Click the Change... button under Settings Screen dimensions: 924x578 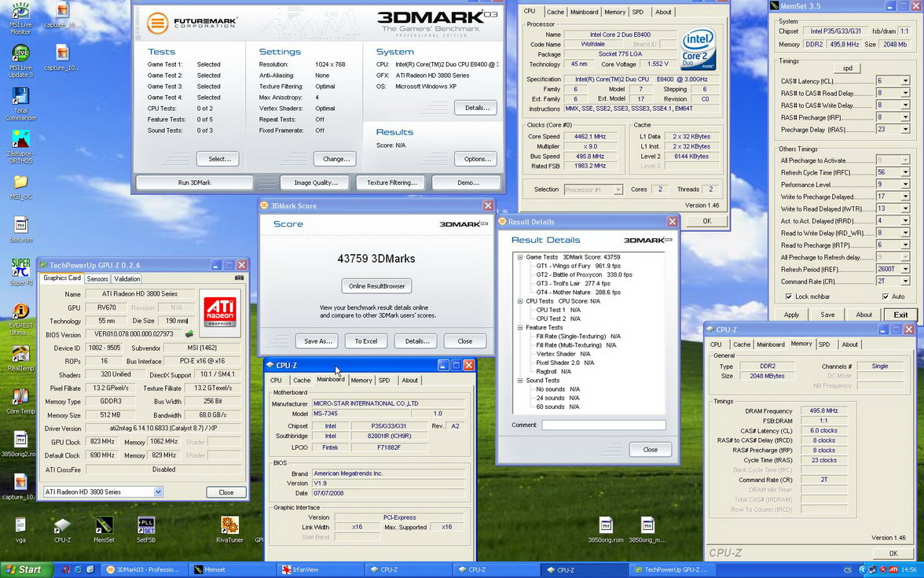click(336, 159)
